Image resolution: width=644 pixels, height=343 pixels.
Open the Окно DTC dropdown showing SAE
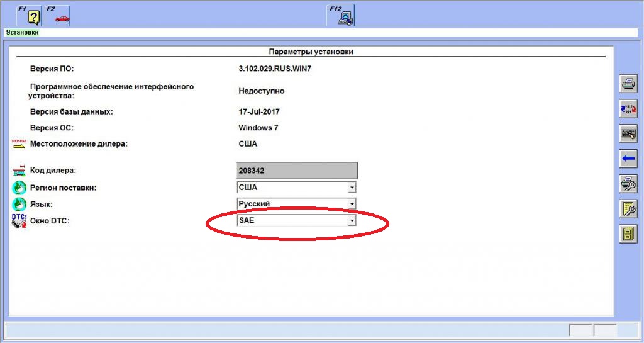(296, 220)
